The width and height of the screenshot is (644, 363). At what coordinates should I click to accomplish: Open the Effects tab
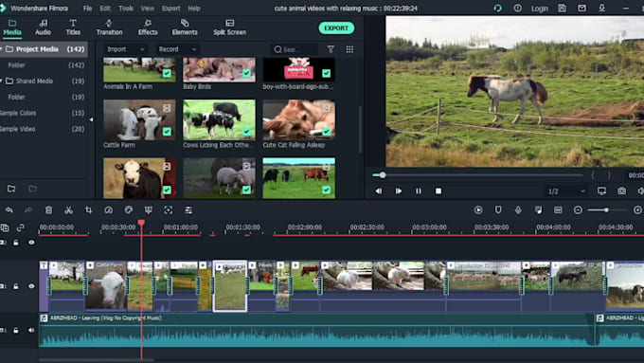pyautogui.click(x=148, y=27)
